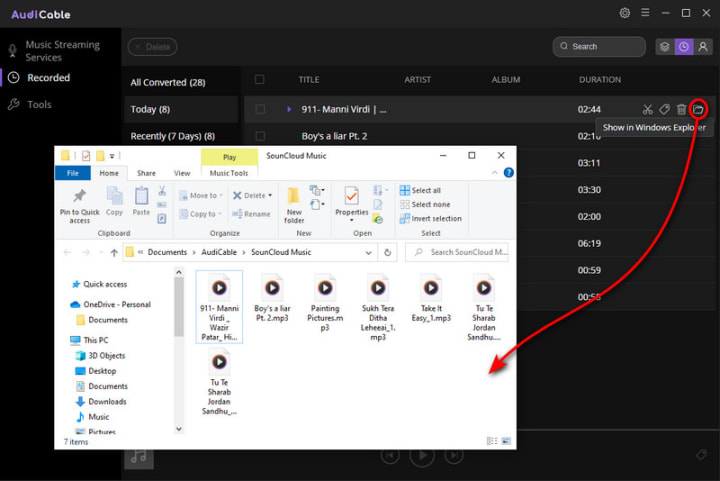Select Sukh Tera Ditha Leheeai_1.mp3 file
The image size is (720, 481).
pyautogui.click(x=378, y=307)
